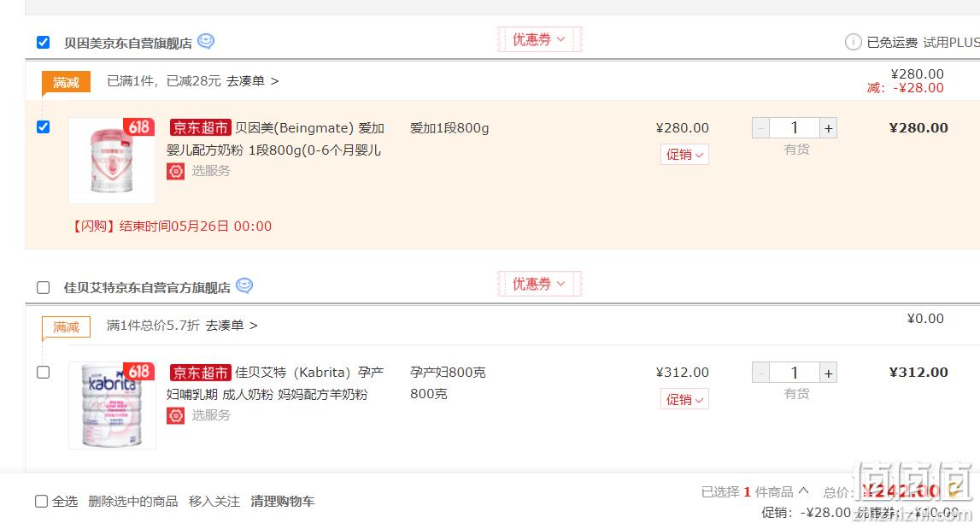Expand the 已选择 1 件商品 arrow
The width and height of the screenshot is (980, 529).
click(x=804, y=491)
